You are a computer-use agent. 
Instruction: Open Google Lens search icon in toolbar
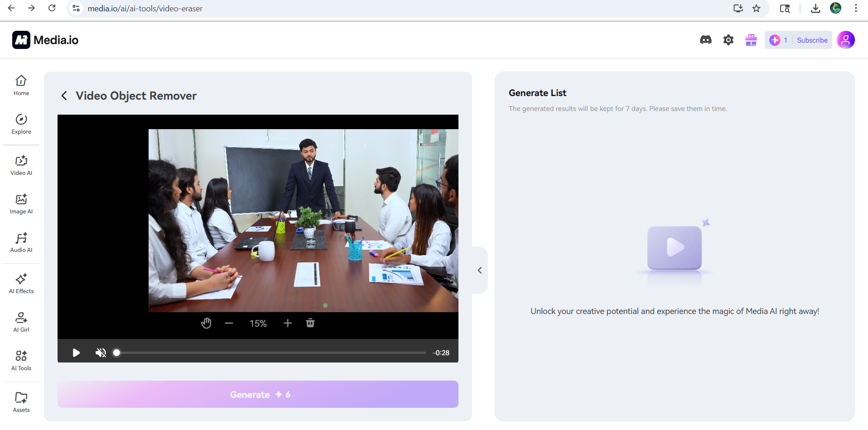click(785, 8)
